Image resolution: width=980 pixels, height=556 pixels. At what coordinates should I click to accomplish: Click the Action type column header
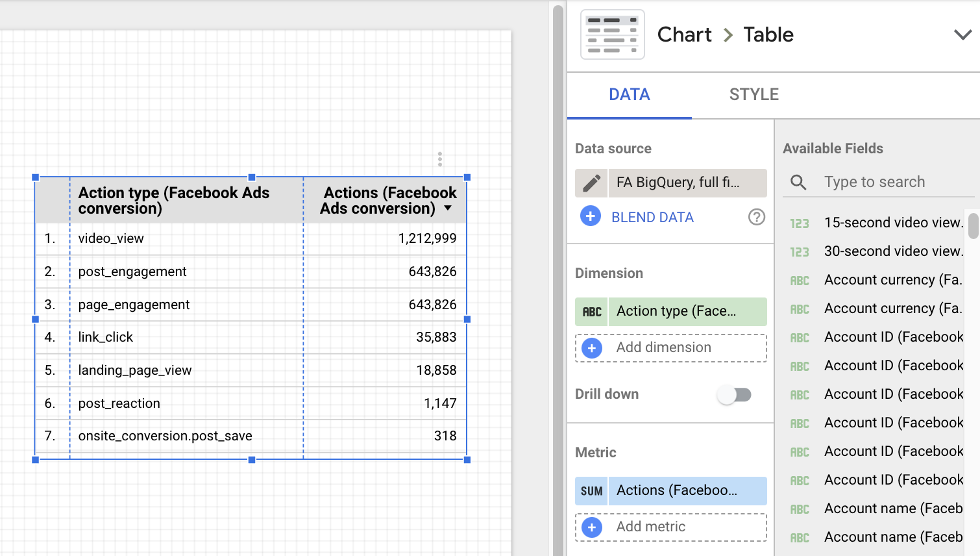pyautogui.click(x=186, y=200)
